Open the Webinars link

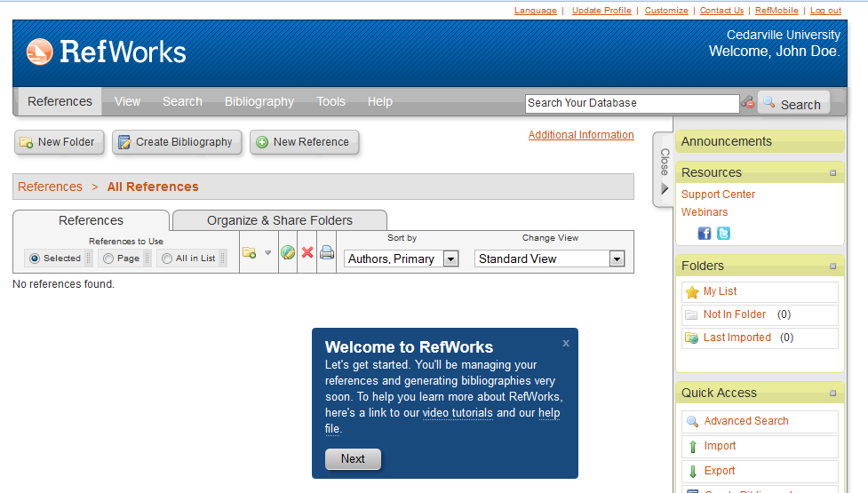[x=705, y=212]
